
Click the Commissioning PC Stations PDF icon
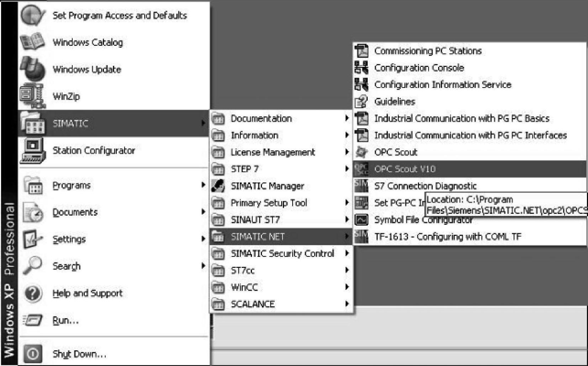(x=362, y=51)
